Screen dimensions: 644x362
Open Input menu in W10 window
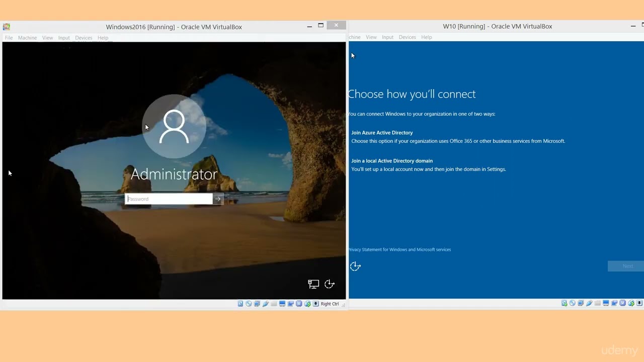pos(387,37)
